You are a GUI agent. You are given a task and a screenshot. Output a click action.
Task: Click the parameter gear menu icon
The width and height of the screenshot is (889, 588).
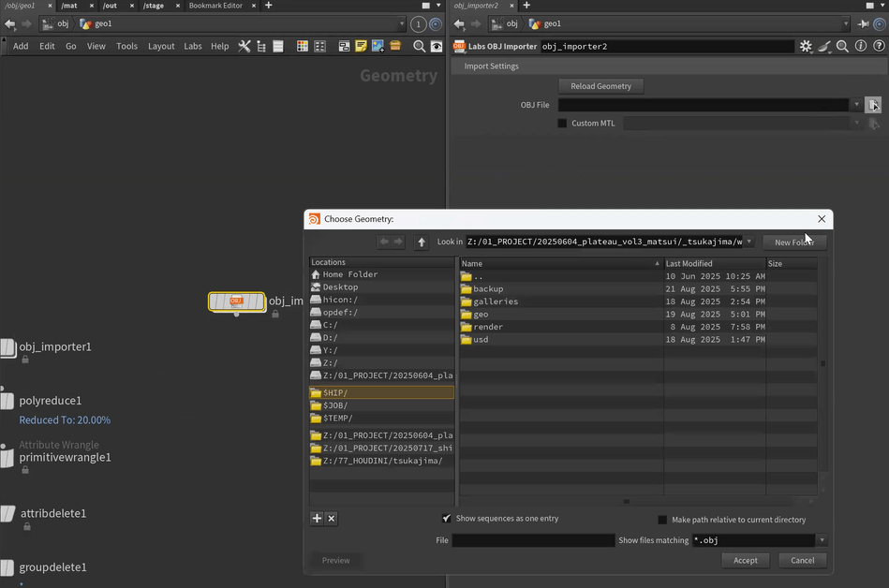pyautogui.click(x=806, y=46)
